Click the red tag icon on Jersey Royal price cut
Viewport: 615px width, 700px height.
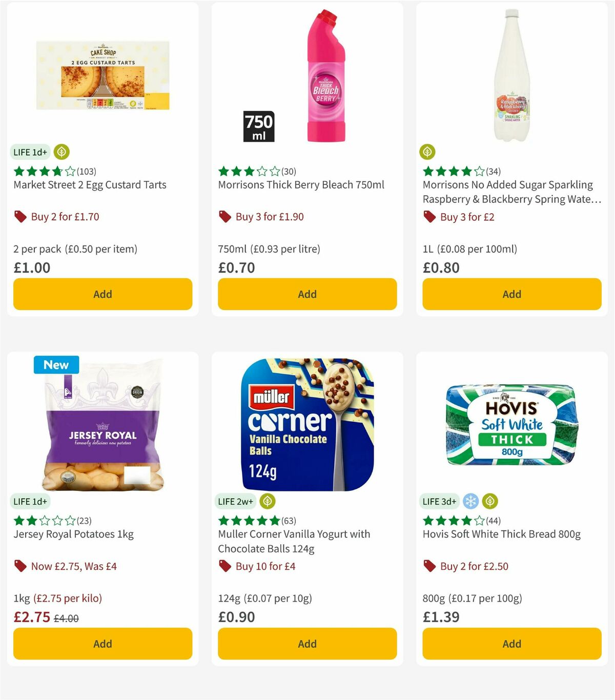20,566
